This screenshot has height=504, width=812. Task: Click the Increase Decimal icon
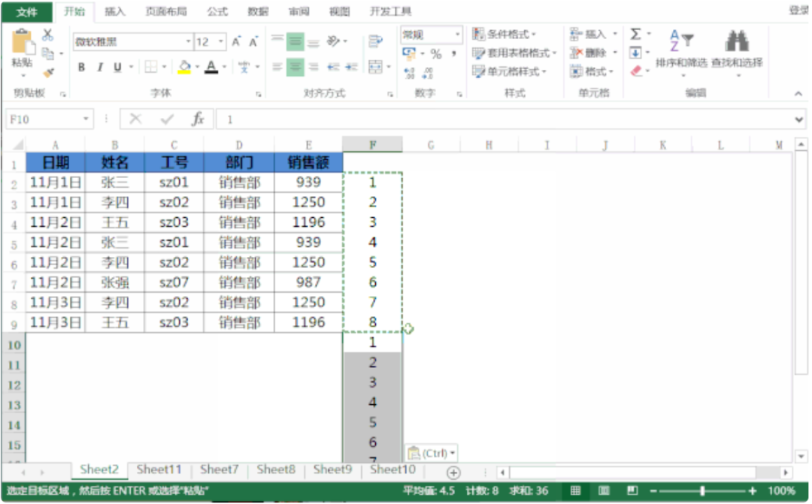(x=409, y=74)
